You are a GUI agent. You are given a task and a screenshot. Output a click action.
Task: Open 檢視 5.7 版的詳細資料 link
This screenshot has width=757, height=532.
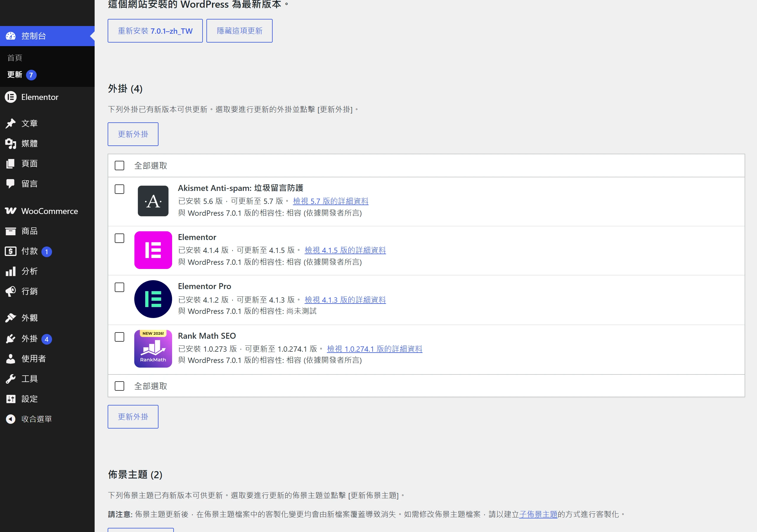tap(331, 201)
